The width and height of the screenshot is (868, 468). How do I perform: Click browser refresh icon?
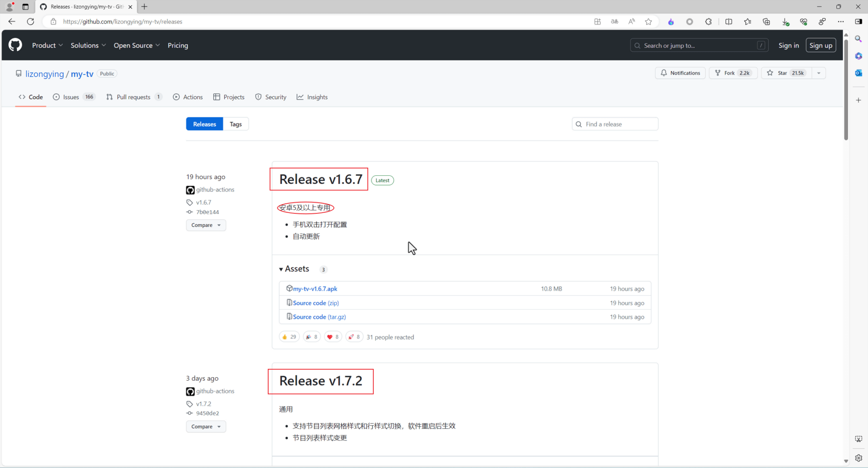(x=31, y=22)
